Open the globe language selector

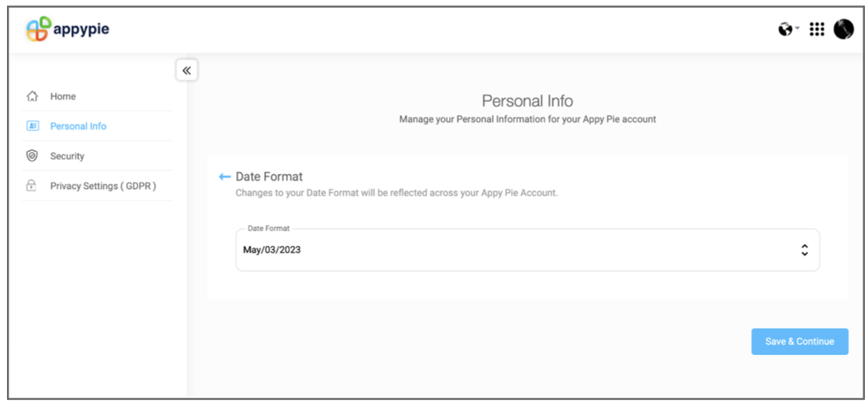785,30
